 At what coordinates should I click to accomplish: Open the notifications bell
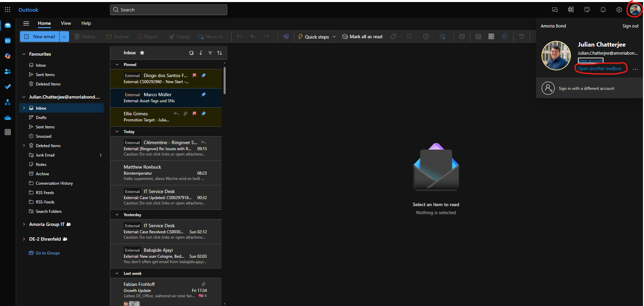coord(603,10)
